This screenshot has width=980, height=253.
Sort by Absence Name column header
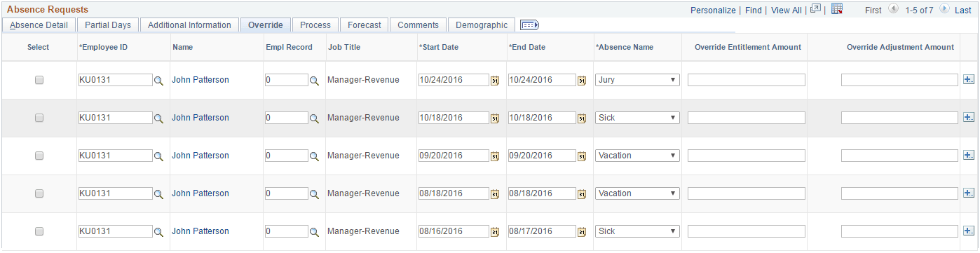tap(625, 47)
